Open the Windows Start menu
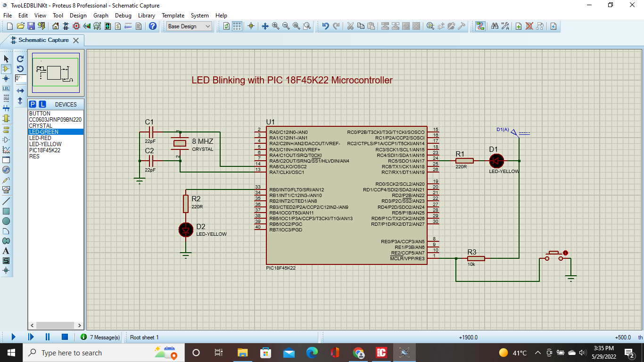Image resolution: width=644 pixels, height=362 pixels. coord(11,353)
